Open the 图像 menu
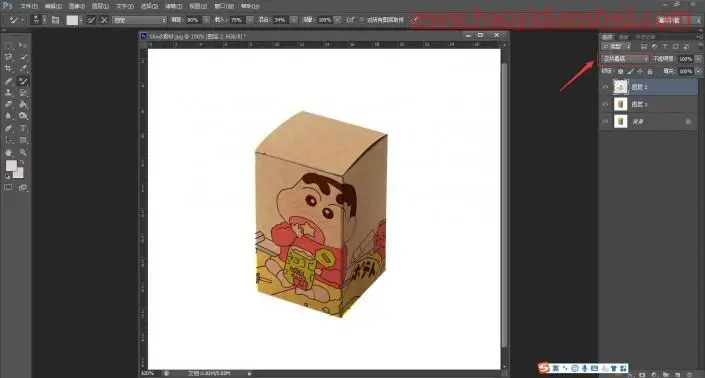 tap(76, 6)
